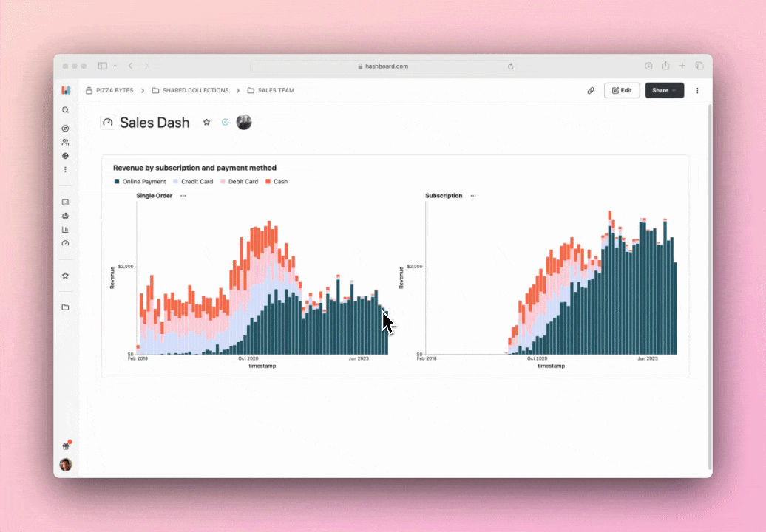Favorite Sales Dash with the star icon
The height and width of the screenshot is (532, 766).
point(206,123)
